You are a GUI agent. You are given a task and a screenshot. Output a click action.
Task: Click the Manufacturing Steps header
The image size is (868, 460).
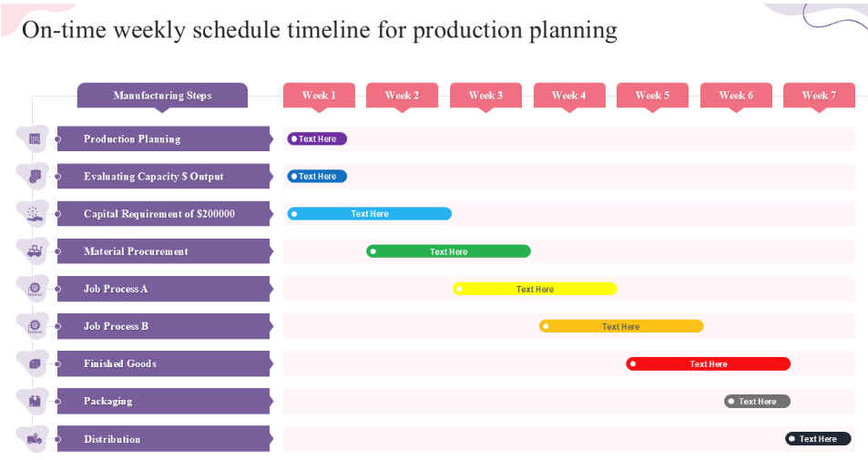[x=162, y=96]
